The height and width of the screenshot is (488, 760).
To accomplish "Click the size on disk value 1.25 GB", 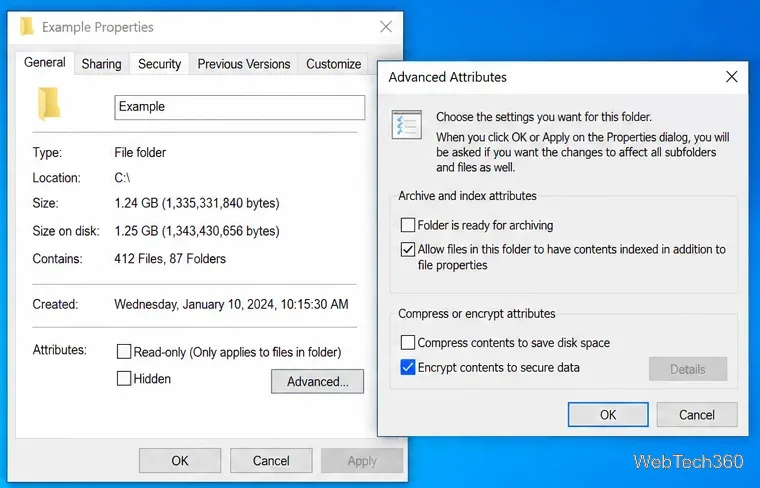I will click(x=197, y=231).
